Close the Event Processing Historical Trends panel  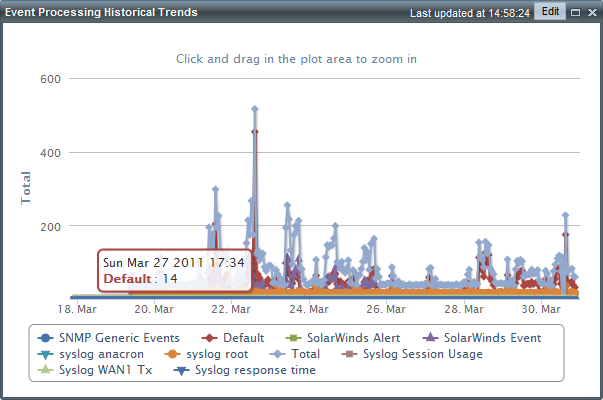[592, 13]
